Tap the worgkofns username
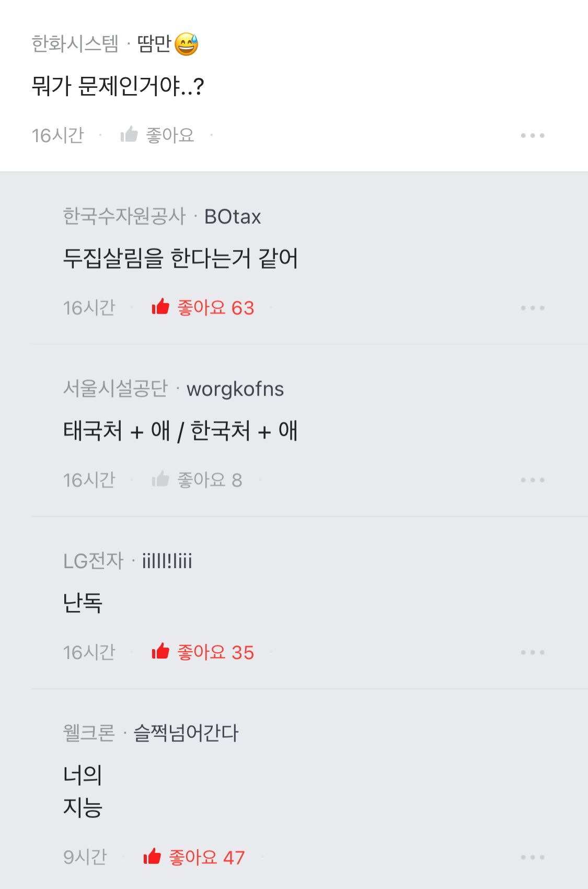This screenshot has height=889, width=588. tap(235, 389)
